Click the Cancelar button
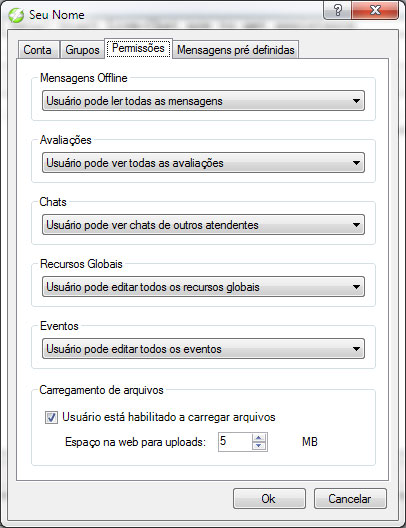Screen dimensions: 406x528 [350, 499]
